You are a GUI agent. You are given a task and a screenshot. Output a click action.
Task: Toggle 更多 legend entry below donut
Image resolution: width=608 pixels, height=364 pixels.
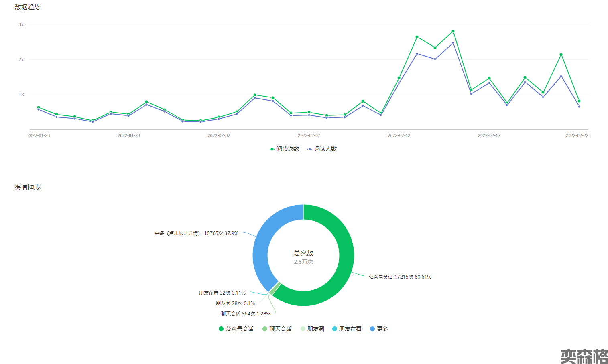(x=379, y=329)
